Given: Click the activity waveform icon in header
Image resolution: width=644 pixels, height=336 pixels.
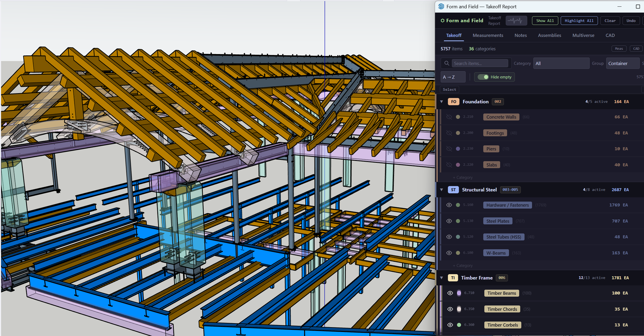Looking at the screenshot, I should [516, 21].
